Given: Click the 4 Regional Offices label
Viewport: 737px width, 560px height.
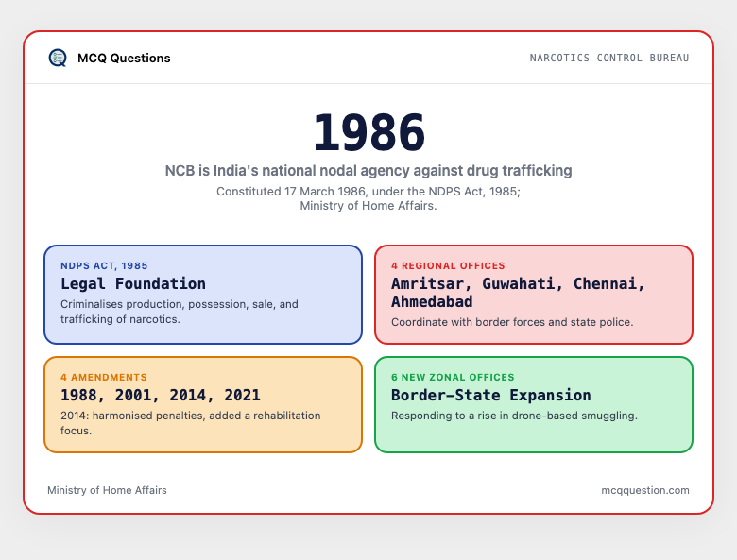Looking at the screenshot, I should pyautogui.click(x=448, y=266).
